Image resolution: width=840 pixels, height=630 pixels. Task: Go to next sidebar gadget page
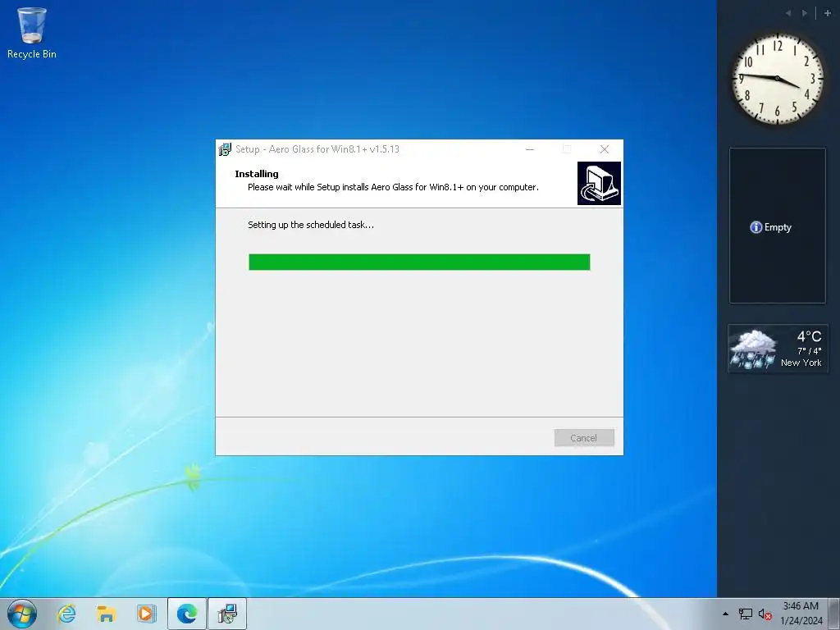(x=805, y=13)
